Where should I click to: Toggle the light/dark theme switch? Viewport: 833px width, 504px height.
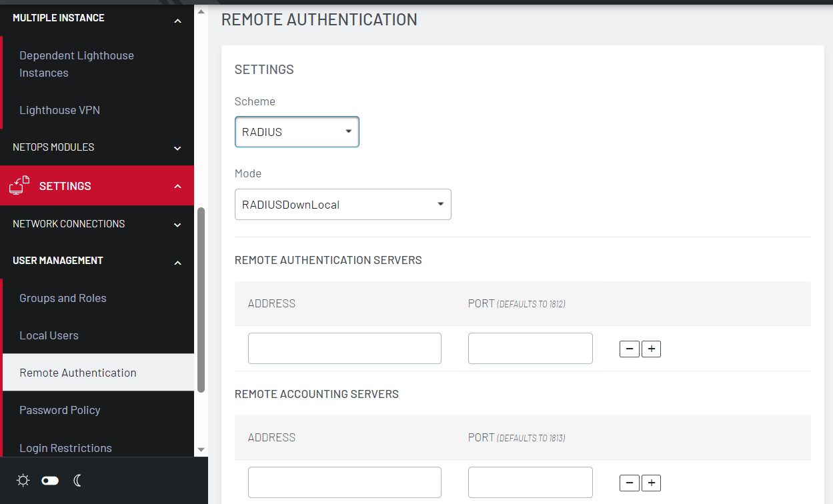(x=50, y=481)
